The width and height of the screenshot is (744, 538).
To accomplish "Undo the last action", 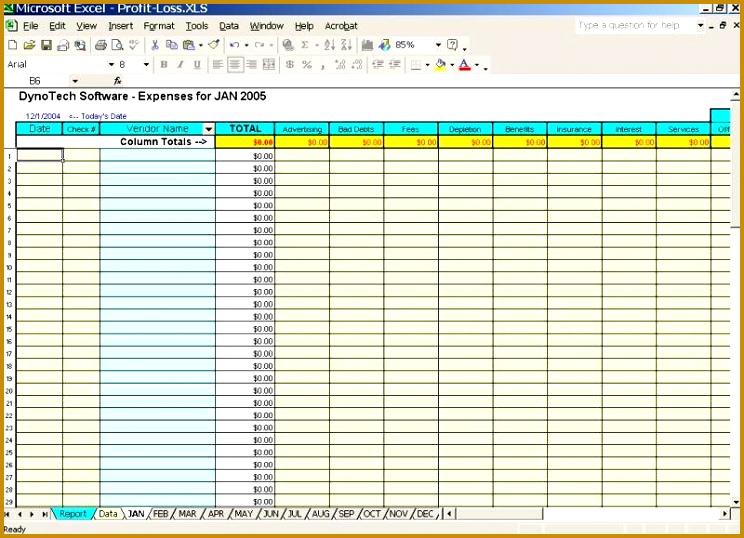I will (x=234, y=45).
